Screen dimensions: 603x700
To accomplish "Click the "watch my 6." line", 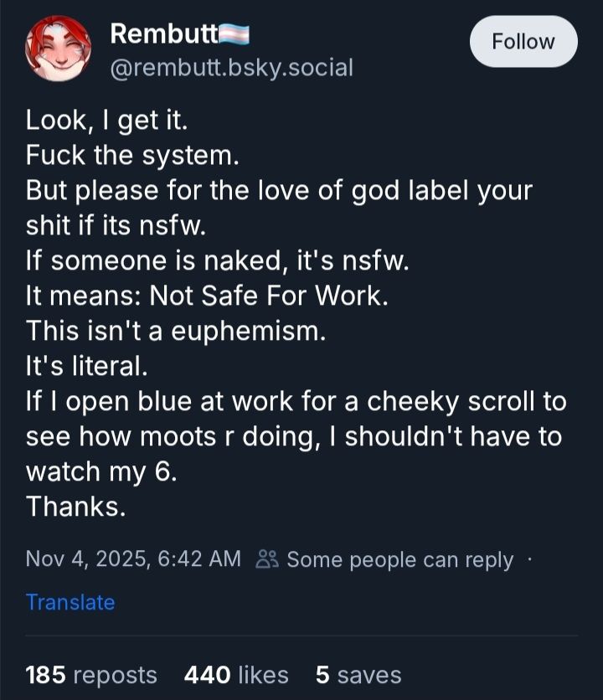I will (x=101, y=471).
